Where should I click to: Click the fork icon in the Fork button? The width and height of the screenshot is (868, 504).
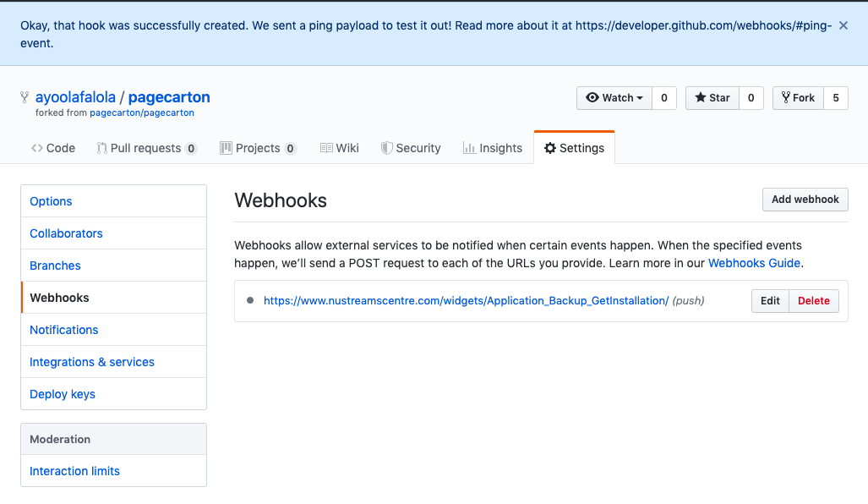pyautogui.click(x=785, y=97)
